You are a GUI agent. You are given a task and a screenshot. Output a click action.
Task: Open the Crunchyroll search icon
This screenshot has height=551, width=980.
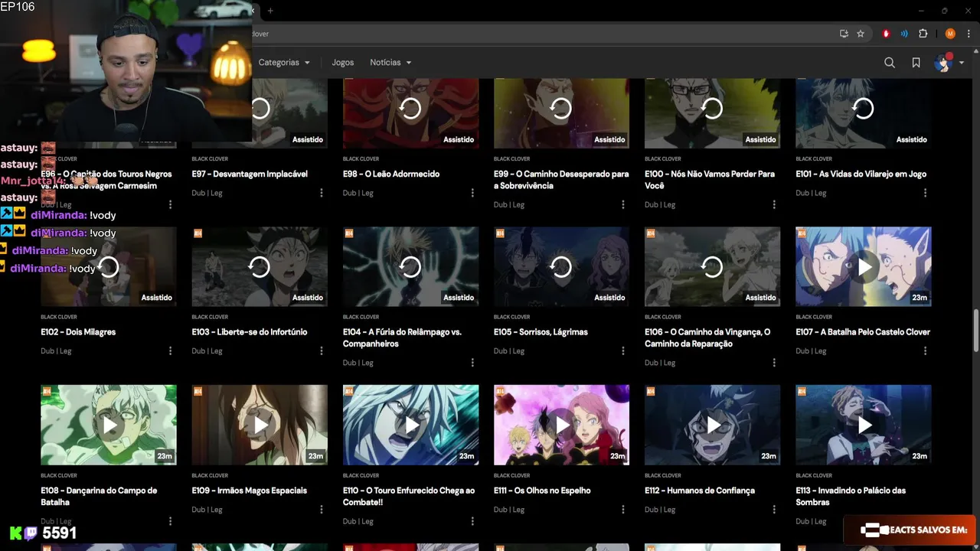pyautogui.click(x=889, y=63)
